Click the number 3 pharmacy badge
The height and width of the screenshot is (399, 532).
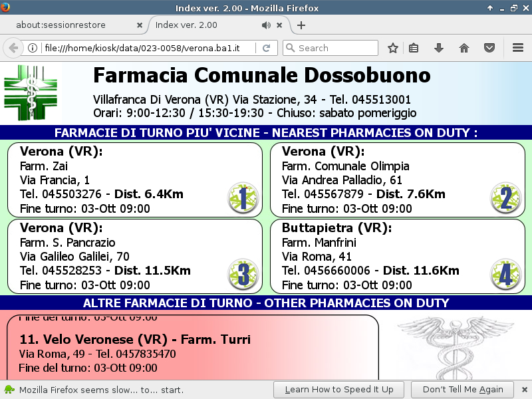click(x=243, y=275)
